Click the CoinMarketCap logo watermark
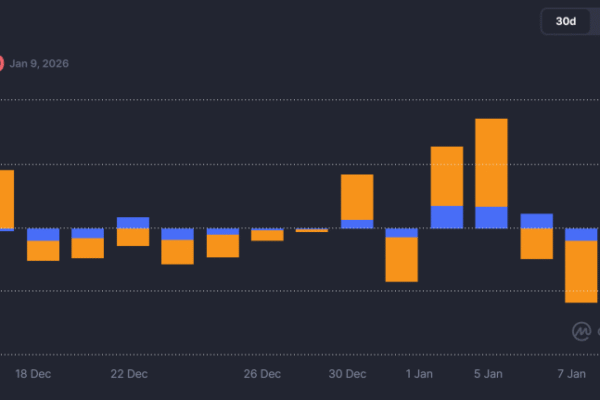This screenshot has height=400, width=600. click(x=581, y=330)
